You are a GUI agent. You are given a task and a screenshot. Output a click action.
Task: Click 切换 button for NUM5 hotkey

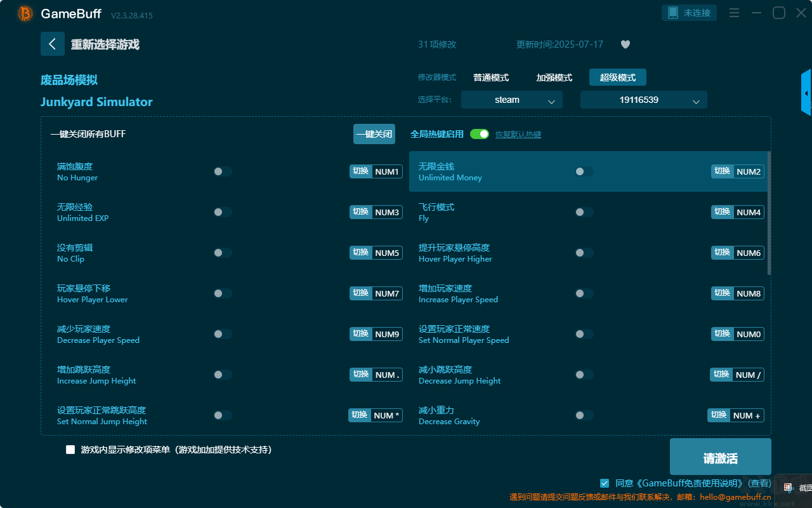(x=361, y=253)
